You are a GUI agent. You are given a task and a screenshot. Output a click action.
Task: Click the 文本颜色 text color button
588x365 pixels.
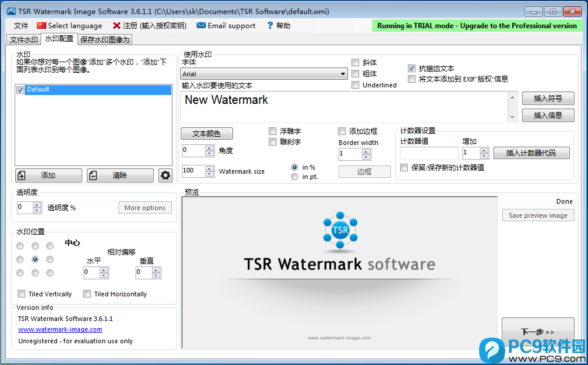pyautogui.click(x=207, y=134)
